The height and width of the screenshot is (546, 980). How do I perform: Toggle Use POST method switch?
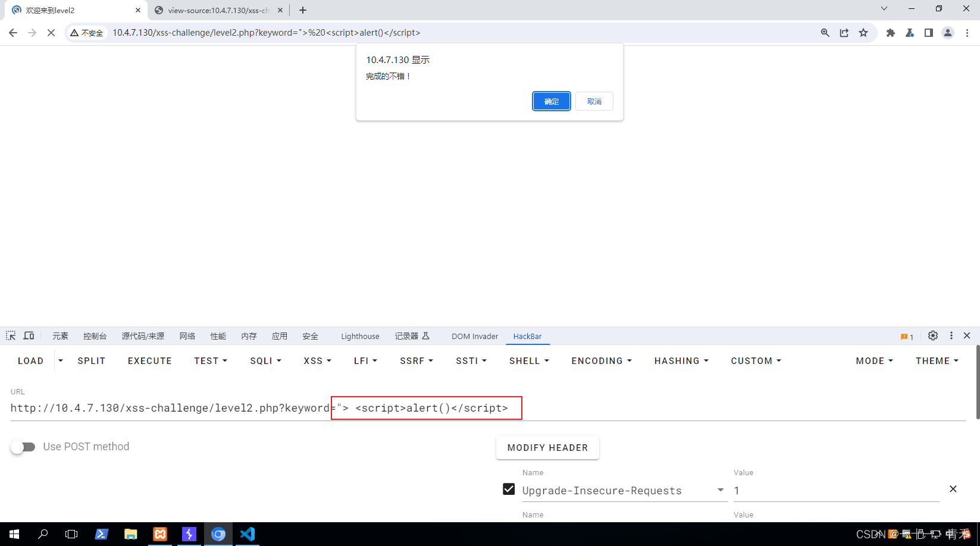[x=23, y=447]
